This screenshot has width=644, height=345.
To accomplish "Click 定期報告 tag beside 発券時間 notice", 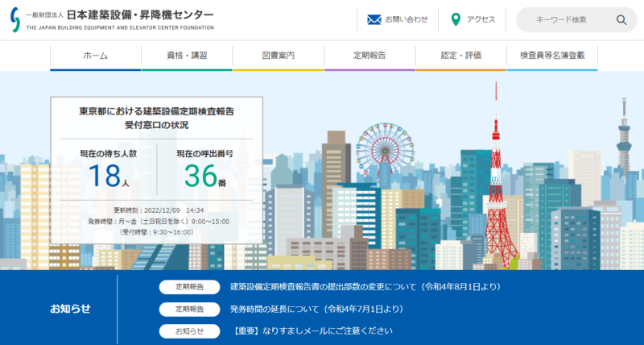I will click(189, 309).
